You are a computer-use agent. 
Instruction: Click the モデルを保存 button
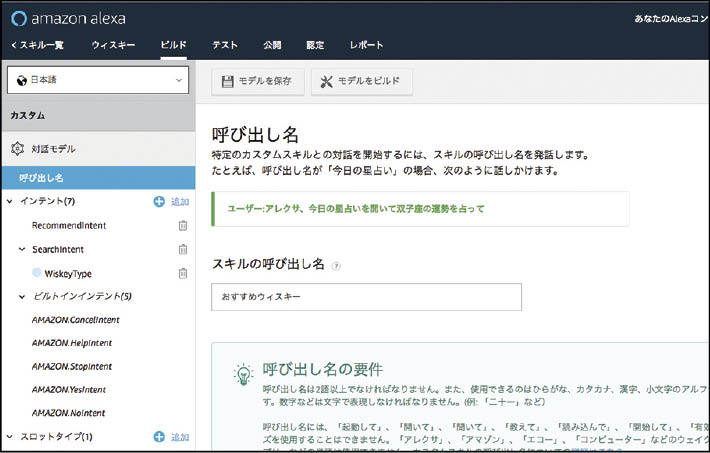[x=258, y=82]
